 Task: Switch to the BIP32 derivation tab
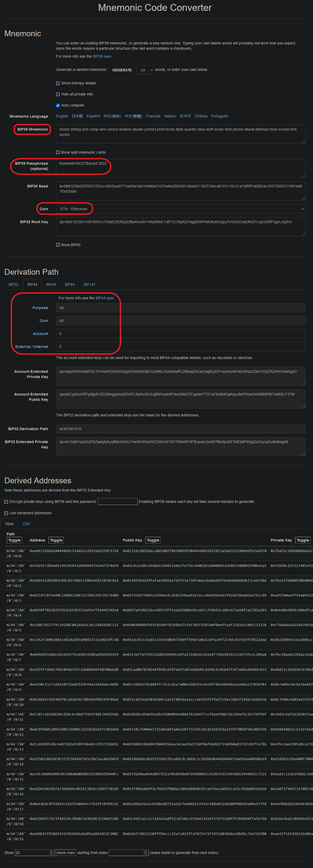tap(13, 285)
